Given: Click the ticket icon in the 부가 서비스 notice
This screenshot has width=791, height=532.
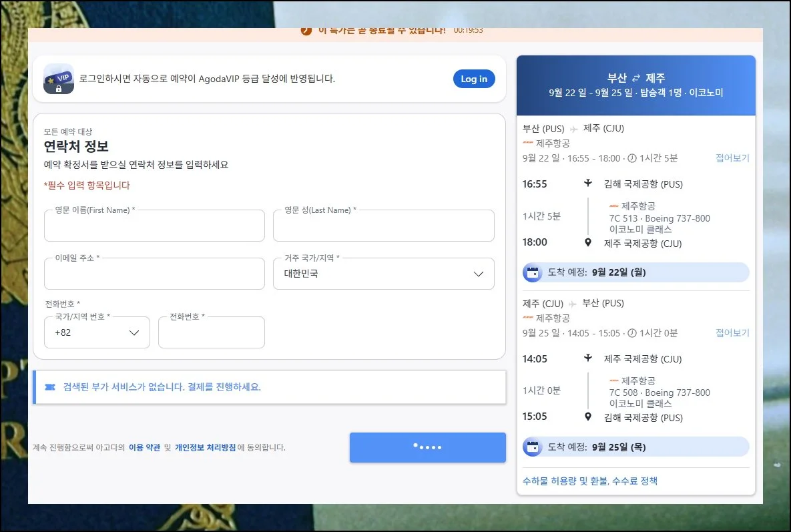Looking at the screenshot, I should pyautogui.click(x=49, y=387).
